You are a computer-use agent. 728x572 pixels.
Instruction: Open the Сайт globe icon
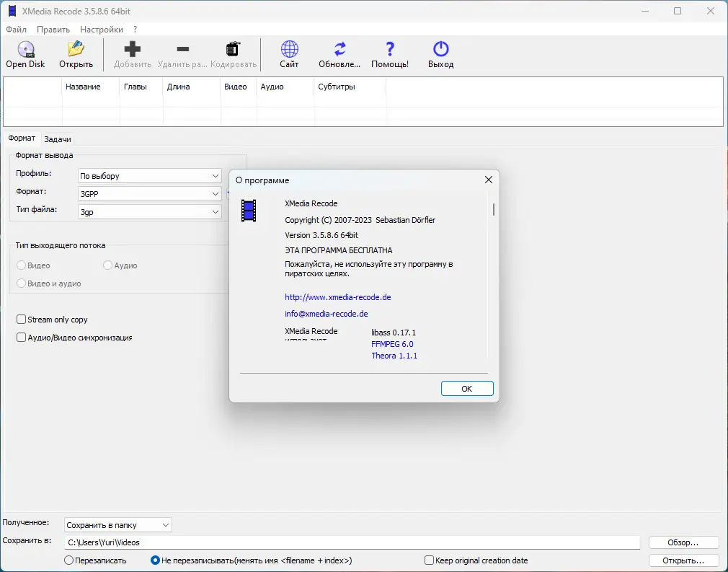pyautogui.click(x=289, y=49)
